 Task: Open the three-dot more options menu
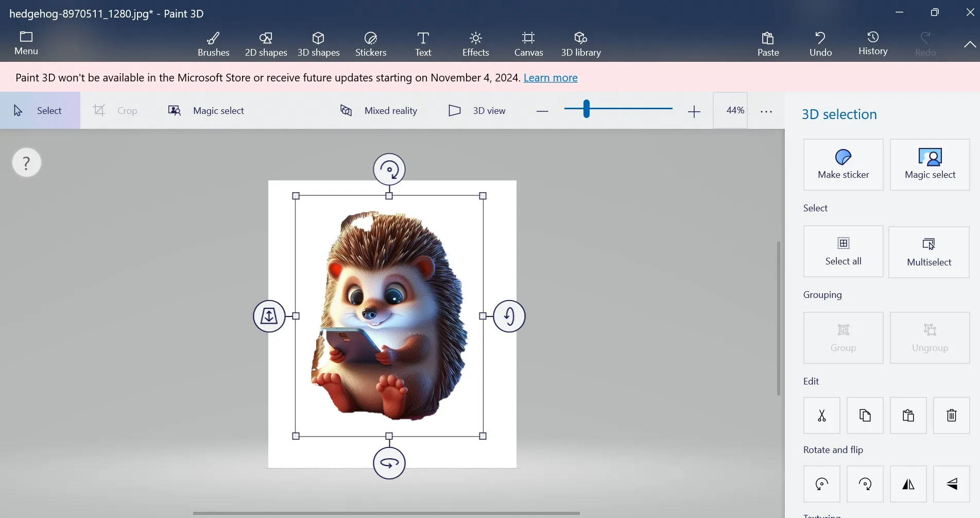coord(766,111)
